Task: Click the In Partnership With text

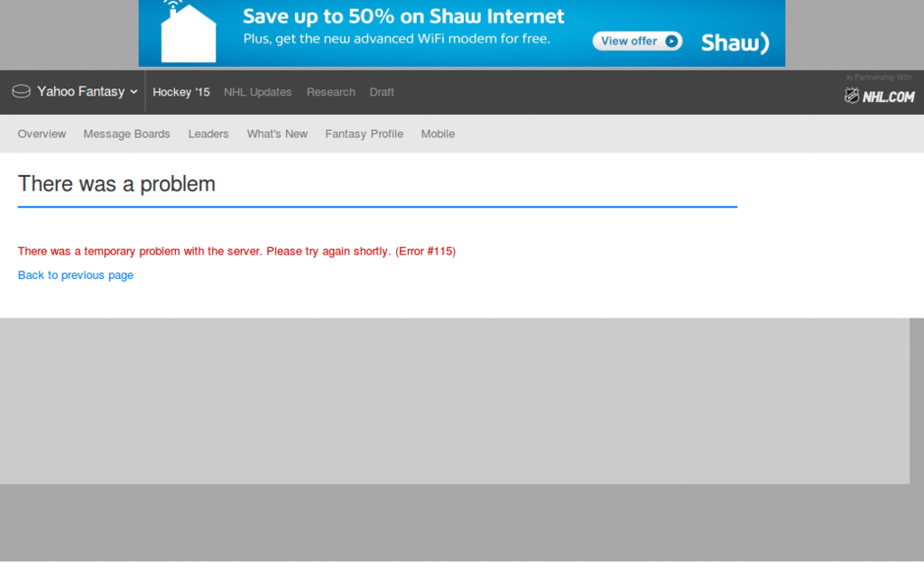Action: (x=879, y=78)
